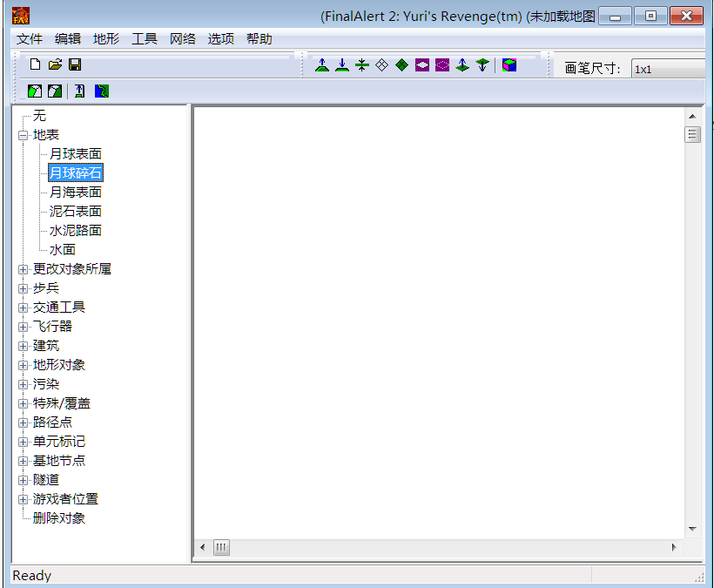Open the 编辑 menu
714x588 pixels.
(68, 38)
